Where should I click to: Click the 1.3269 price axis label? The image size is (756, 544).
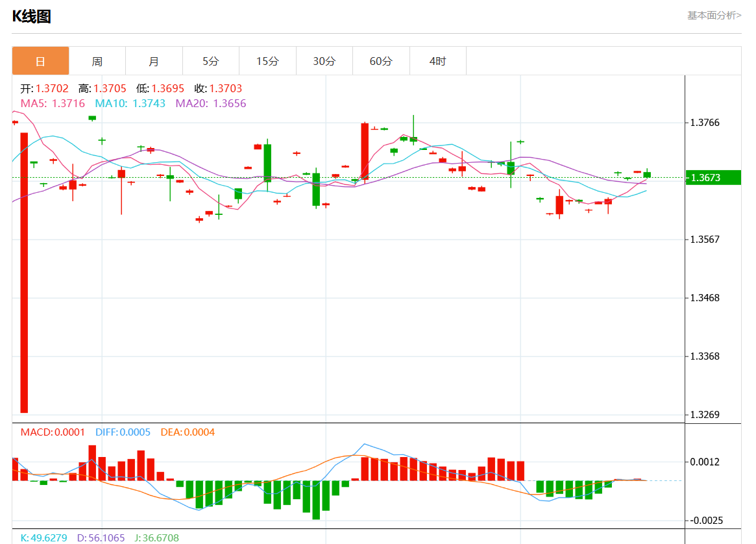pyautogui.click(x=705, y=414)
